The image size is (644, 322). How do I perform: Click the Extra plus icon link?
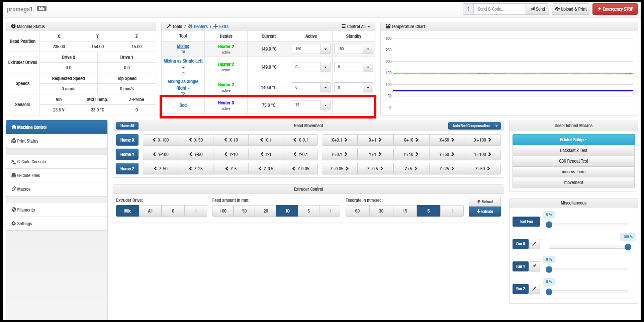pyautogui.click(x=221, y=26)
